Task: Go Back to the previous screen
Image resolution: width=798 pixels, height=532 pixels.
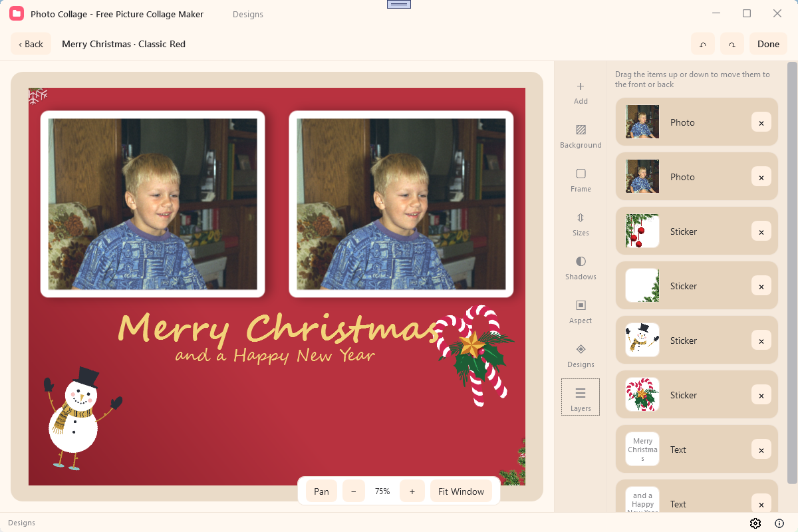Action: 31,44
